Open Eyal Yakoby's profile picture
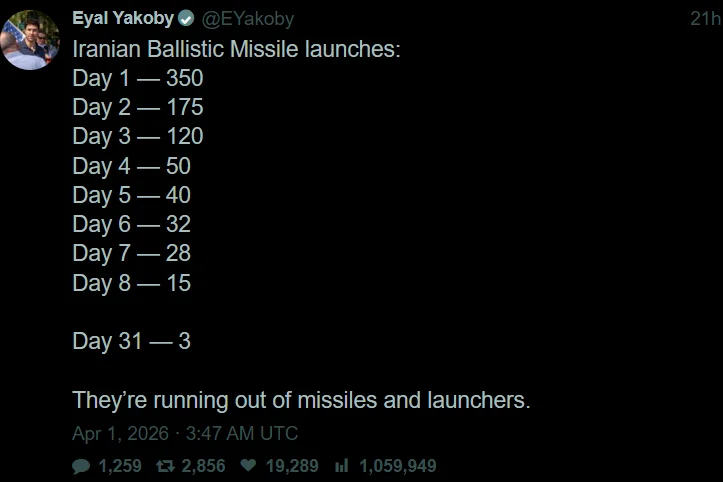This screenshot has height=482, width=723. tap(30, 39)
